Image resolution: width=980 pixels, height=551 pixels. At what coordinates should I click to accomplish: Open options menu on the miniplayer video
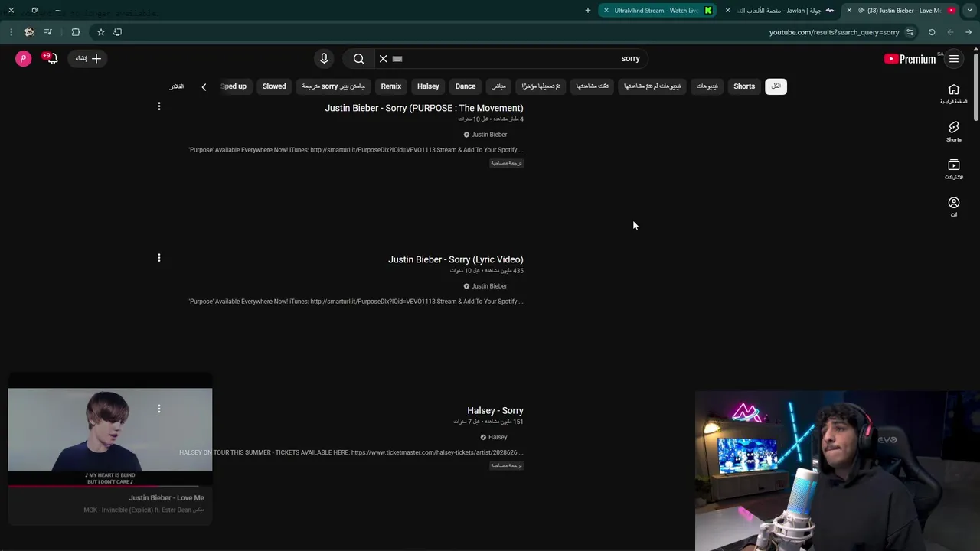pyautogui.click(x=159, y=409)
